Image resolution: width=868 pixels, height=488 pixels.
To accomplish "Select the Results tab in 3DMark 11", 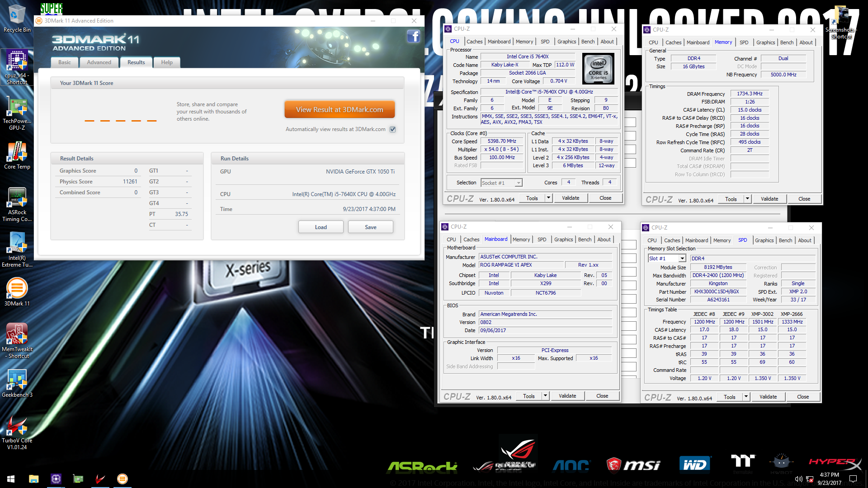I will click(136, 62).
